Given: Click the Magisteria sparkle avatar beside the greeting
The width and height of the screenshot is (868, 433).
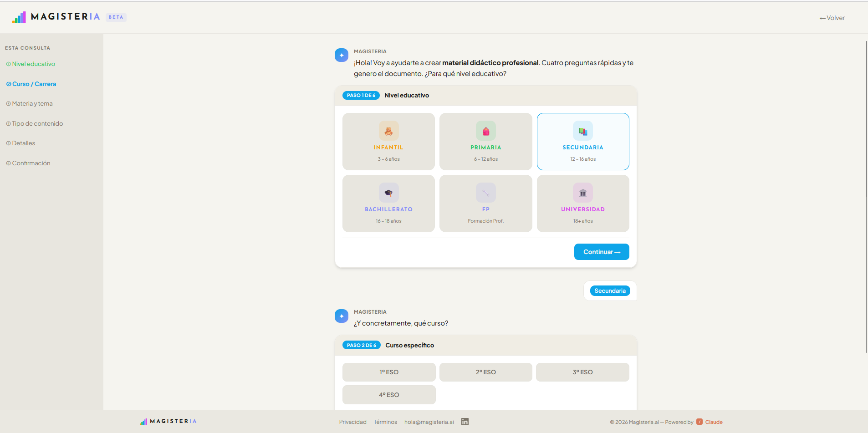Looking at the screenshot, I should coord(342,55).
